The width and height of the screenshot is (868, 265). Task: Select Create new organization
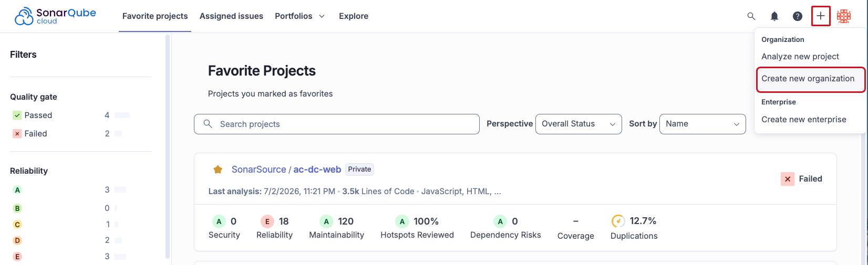(x=810, y=79)
